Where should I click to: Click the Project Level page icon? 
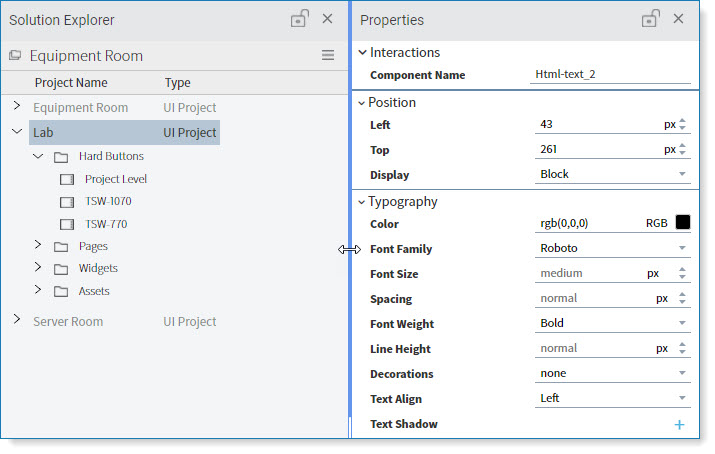coord(67,180)
